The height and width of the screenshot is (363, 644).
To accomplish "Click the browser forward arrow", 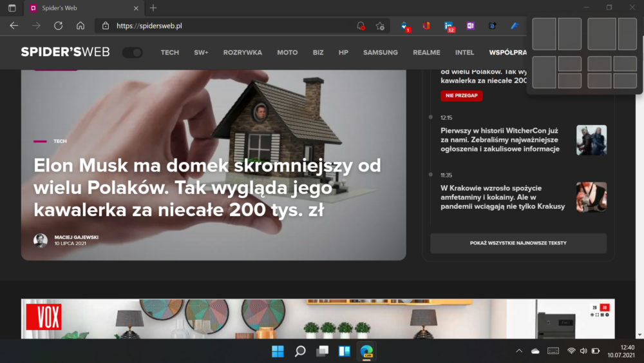I will click(x=36, y=26).
